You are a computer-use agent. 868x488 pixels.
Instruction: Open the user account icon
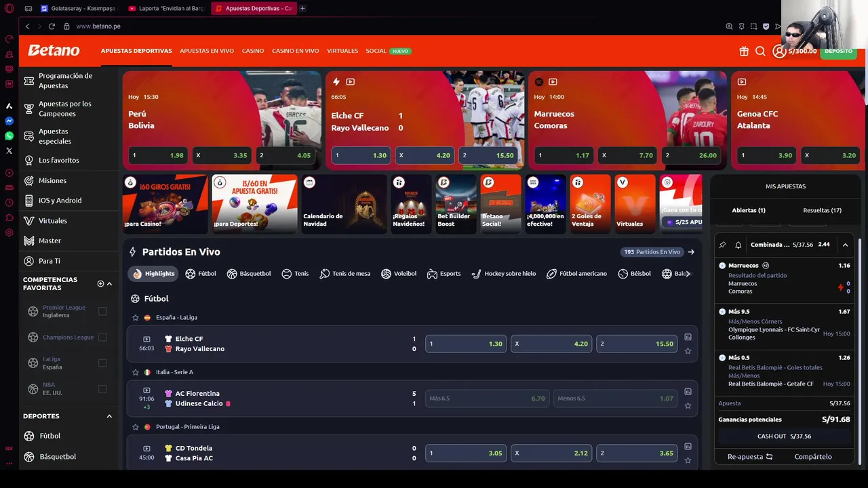point(779,52)
